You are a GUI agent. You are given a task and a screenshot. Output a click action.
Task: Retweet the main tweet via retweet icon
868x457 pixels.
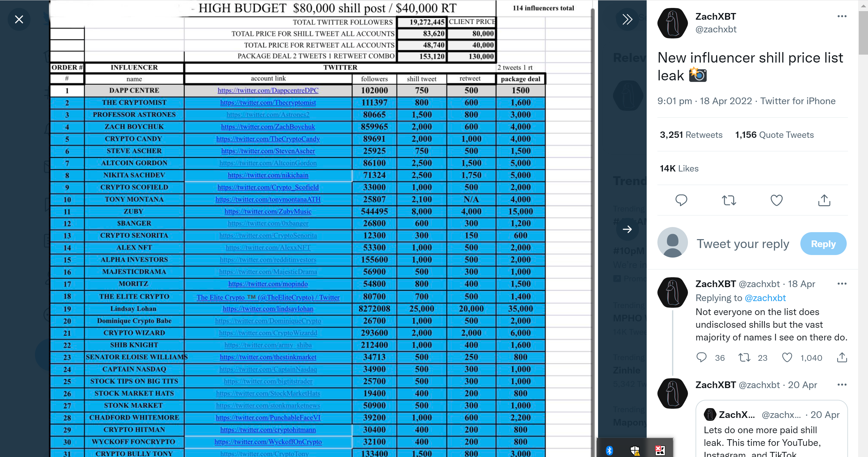point(729,200)
